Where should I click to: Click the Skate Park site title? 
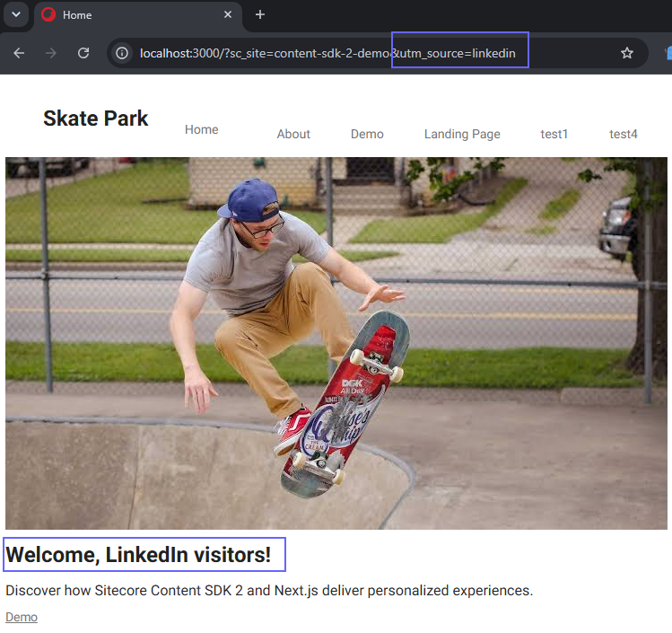click(x=96, y=119)
